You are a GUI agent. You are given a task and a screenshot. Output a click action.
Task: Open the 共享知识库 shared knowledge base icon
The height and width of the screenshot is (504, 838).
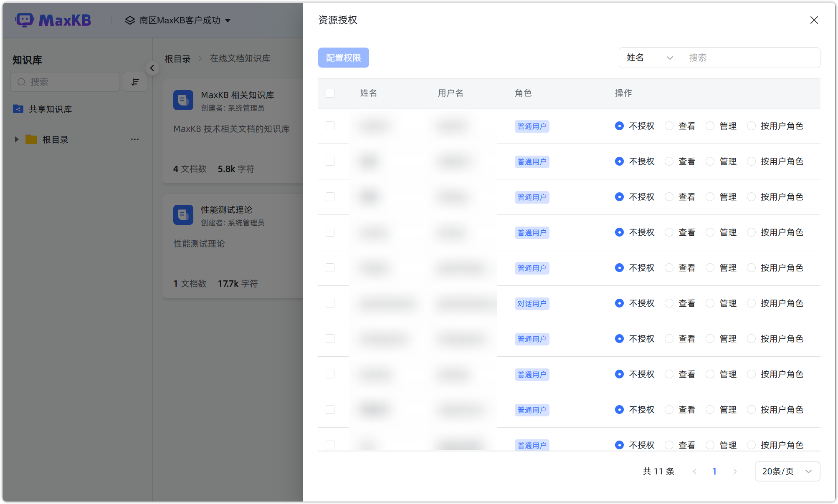coord(18,109)
